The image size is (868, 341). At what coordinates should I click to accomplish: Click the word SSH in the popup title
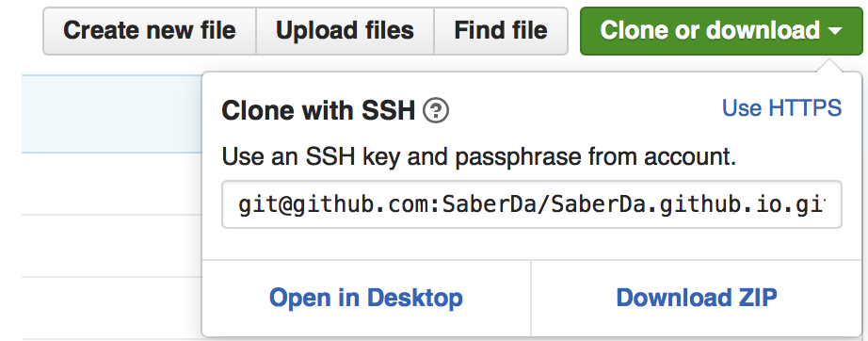(388, 111)
